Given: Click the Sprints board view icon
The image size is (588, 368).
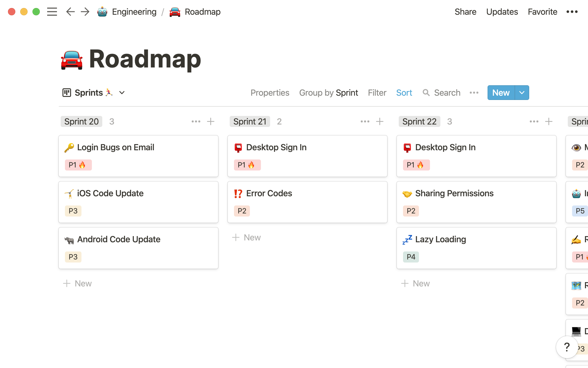Looking at the screenshot, I should pyautogui.click(x=66, y=92).
